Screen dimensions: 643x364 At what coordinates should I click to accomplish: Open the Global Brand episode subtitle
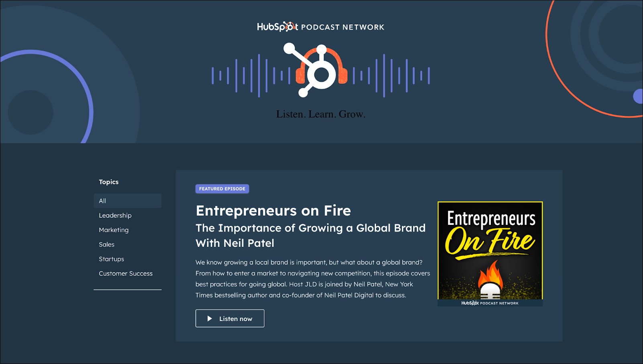(x=311, y=235)
